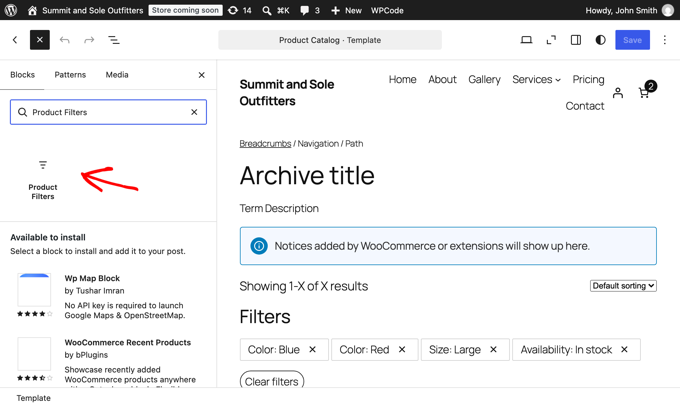Open the Default sorting dropdown
680x408 pixels.
click(x=623, y=286)
